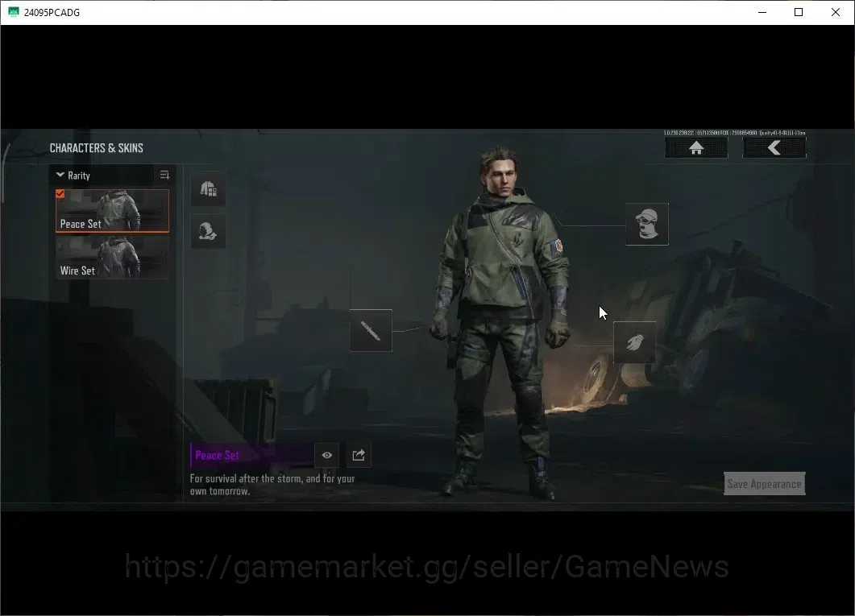Toggle the preview eye for Peace Set
The width and height of the screenshot is (855, 616).
[327, 455]
